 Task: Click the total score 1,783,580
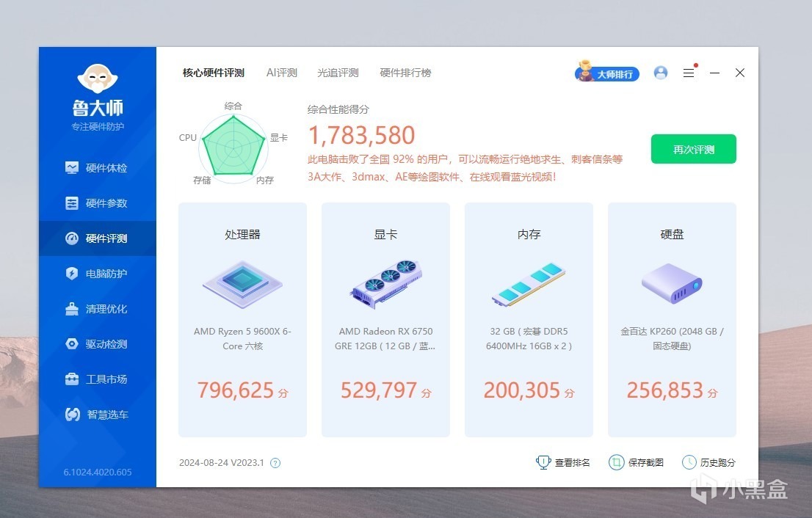[361, 136]
